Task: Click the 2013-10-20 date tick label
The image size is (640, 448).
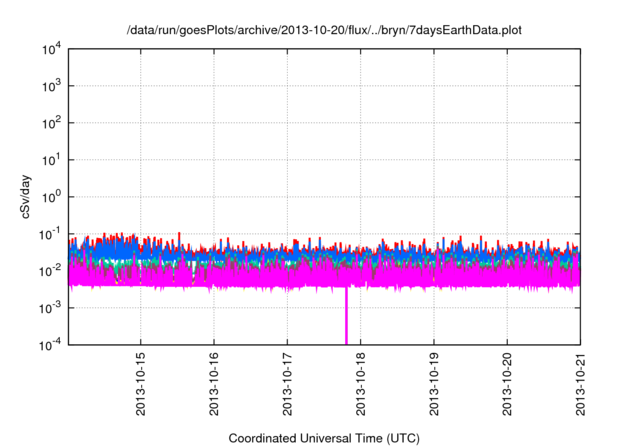Action: [x=507, y=384]
